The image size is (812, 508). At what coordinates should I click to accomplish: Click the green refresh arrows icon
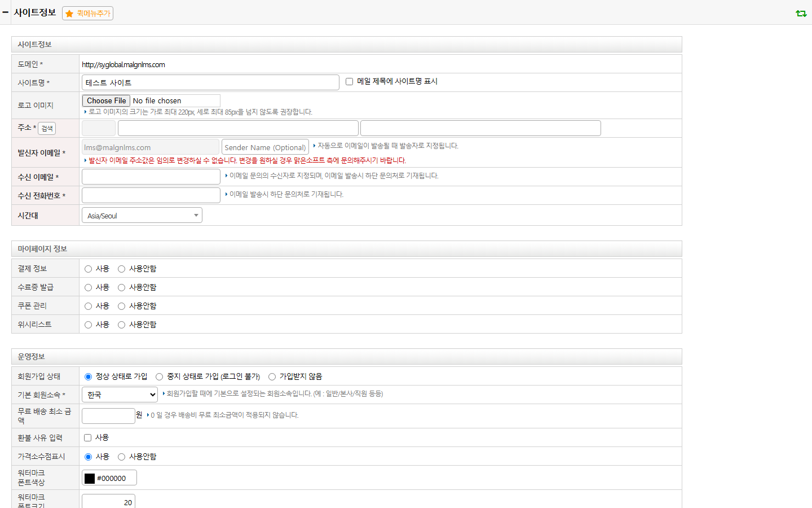coord(801,14)
